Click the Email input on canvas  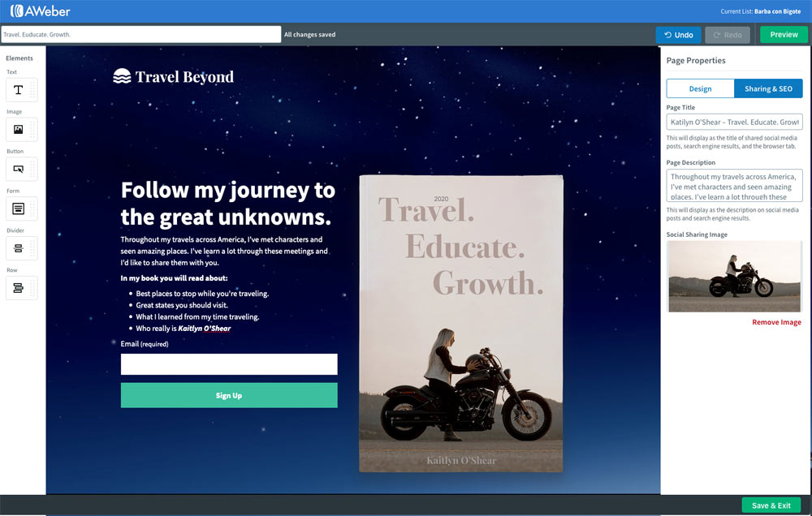click(x=229, y=364)
